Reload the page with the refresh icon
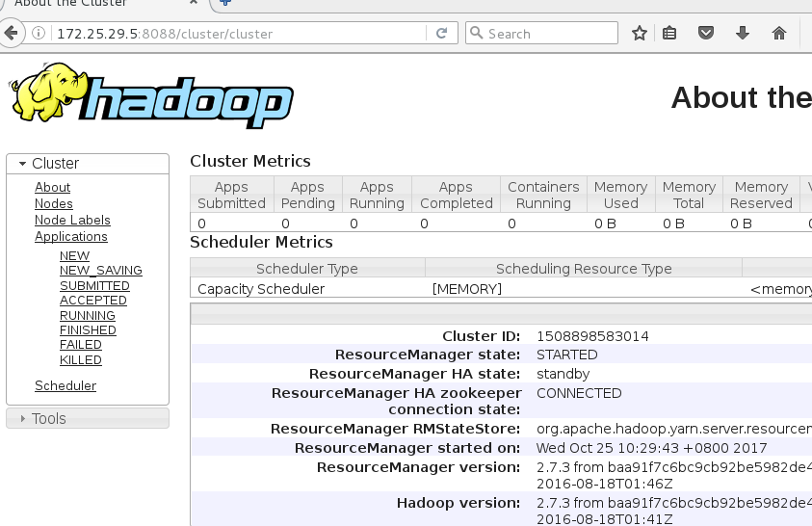The width and height of the screenshot is (812, 526). click(442, 33)
